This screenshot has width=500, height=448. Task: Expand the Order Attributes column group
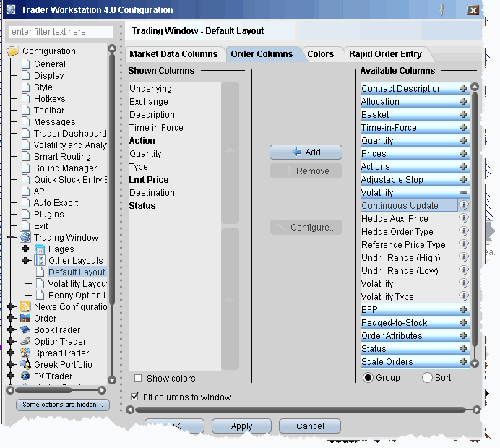463,335
